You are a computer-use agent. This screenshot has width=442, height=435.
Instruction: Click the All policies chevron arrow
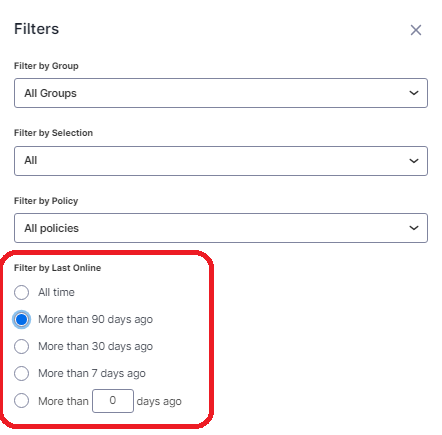[x=414, y=228]
